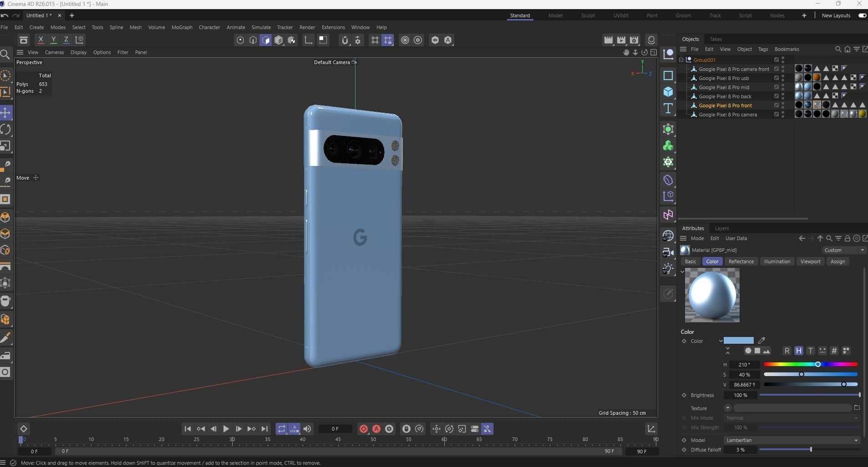Select the Scale tool in left toolbar
Image resolution: width=868 pixels, height=467 pixels.
[5, 146]
